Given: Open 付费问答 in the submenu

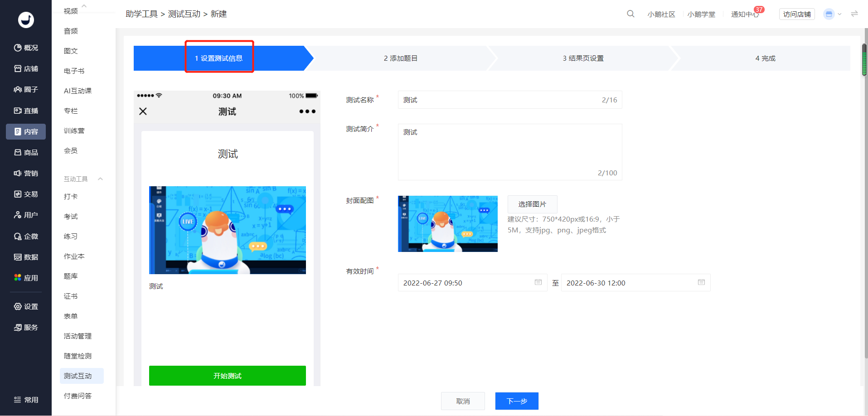Looking at the screenshot, I should click(x=78, y=396).
